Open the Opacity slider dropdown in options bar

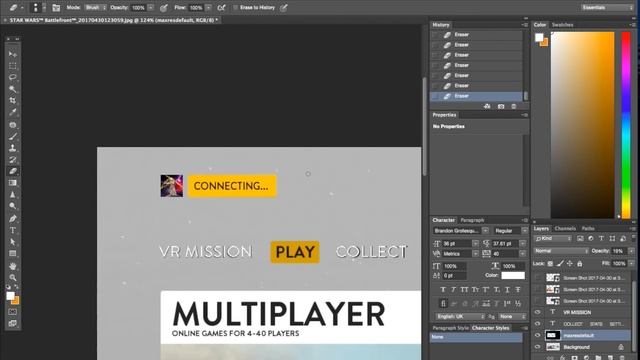click(151, 8)
